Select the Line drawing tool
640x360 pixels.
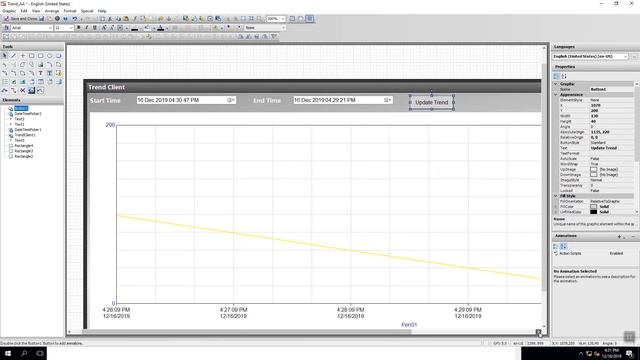pos(13,56)
